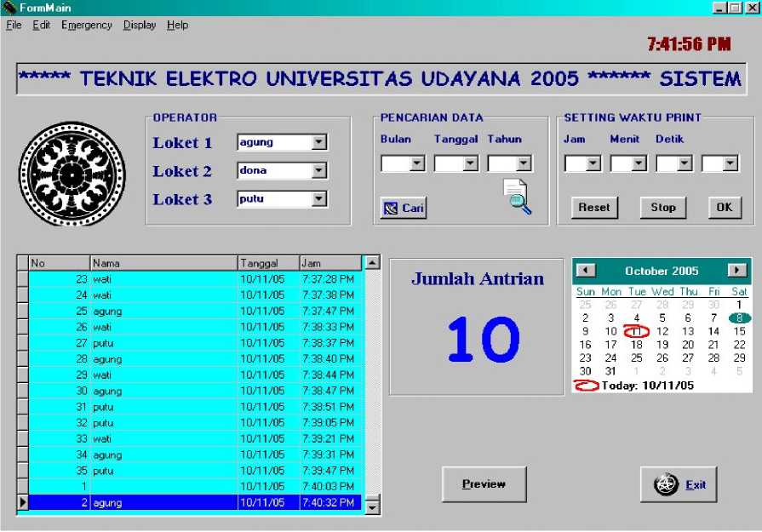
Task: Open the Loket 2 operator dropdown
Action: 319,171
